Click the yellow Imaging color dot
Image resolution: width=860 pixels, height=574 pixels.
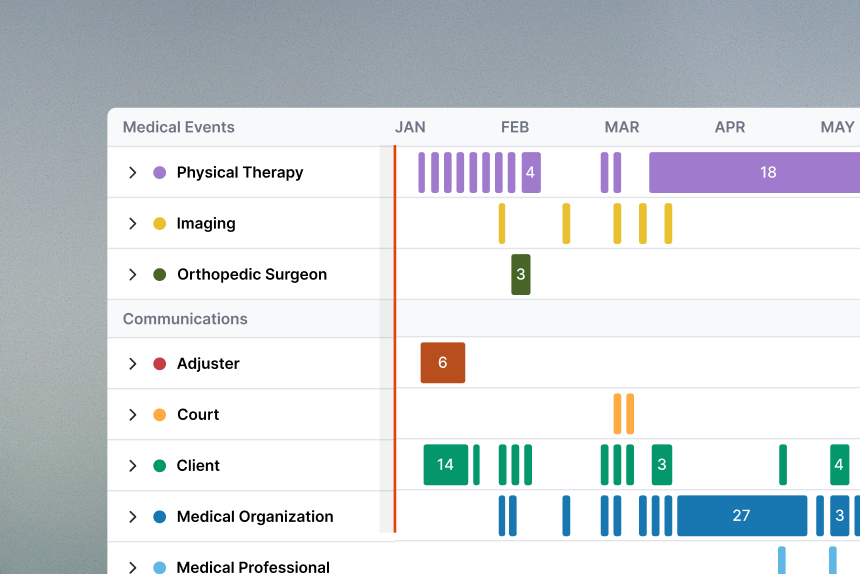point(159,224)
